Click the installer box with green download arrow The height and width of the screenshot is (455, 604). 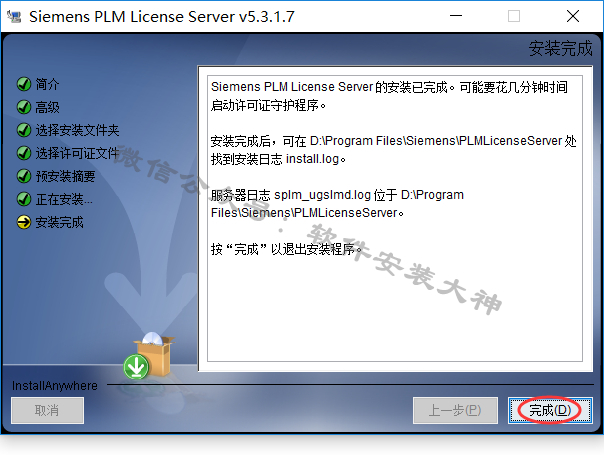pyautogui.click(x=149, y=356)
